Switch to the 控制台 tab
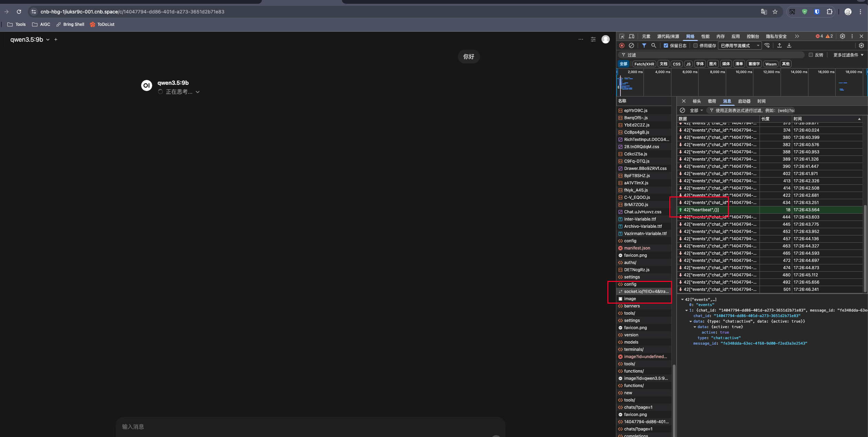The width and height of the screenshot is (868, 437). point(753,36)
